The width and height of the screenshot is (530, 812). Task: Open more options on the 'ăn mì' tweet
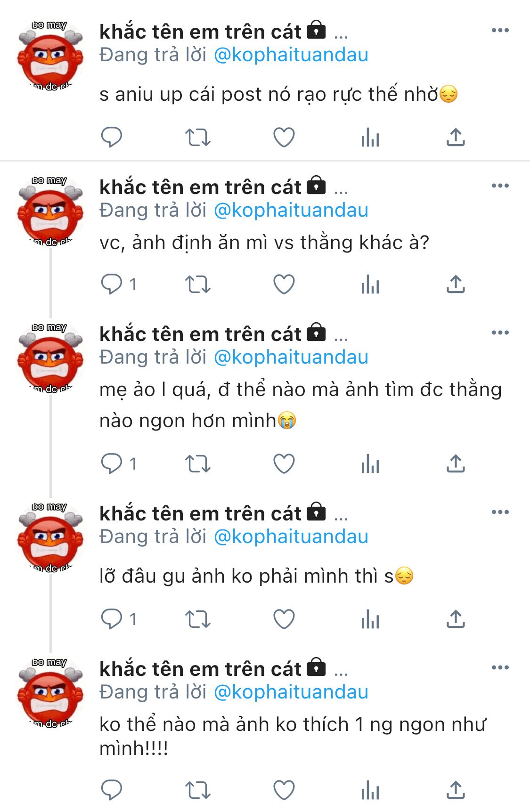(x=500, y=186)
